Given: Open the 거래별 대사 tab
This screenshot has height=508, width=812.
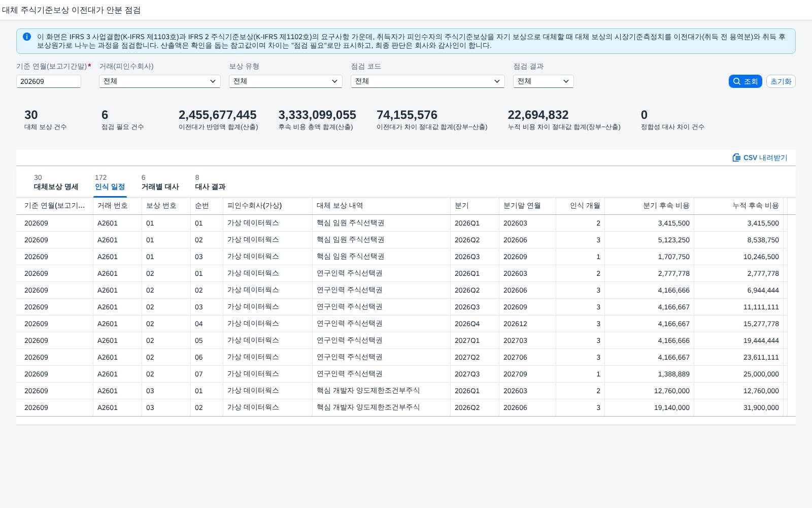Looking at the screenshot, I should pyautogui.click(x=160, y=182).
